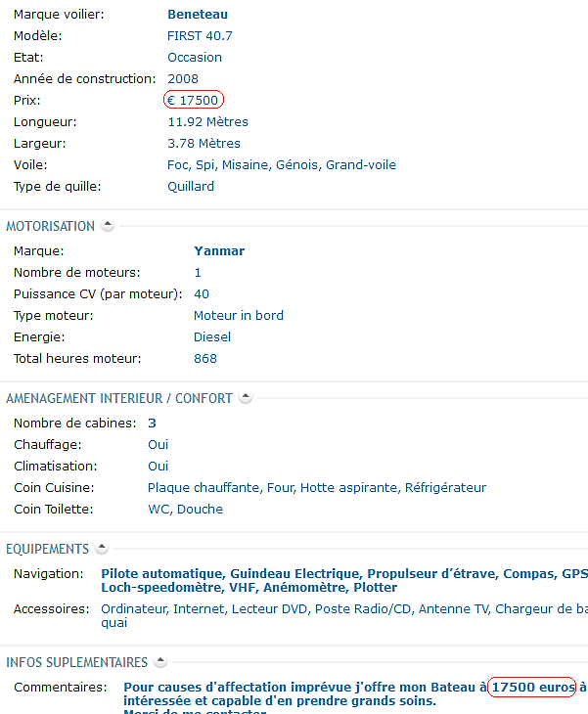Collapse INFOS SUPLEMENTAIRES section arrow
588x714 pixels.
[x=160, y=661]
